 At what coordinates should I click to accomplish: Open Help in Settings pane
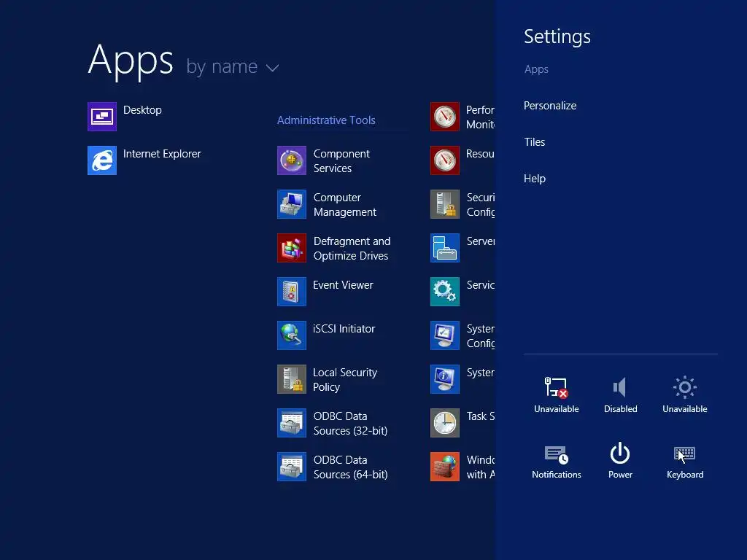click(535, 179)
